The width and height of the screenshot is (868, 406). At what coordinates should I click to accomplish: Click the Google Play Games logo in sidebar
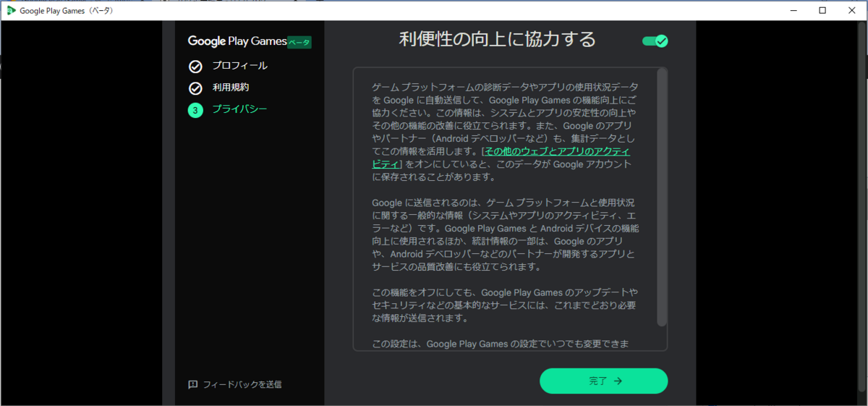237,41
